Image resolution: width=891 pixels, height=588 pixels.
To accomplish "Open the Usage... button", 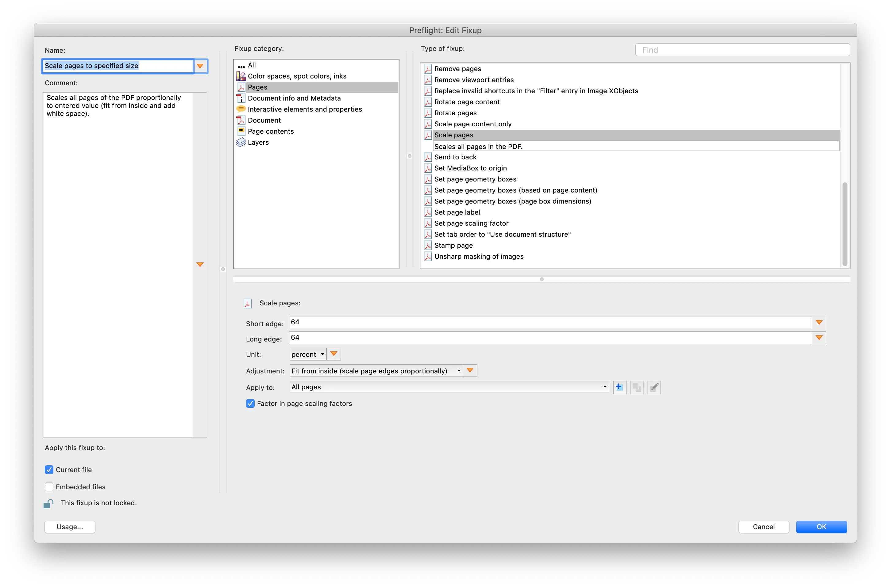I will (70, 527).
